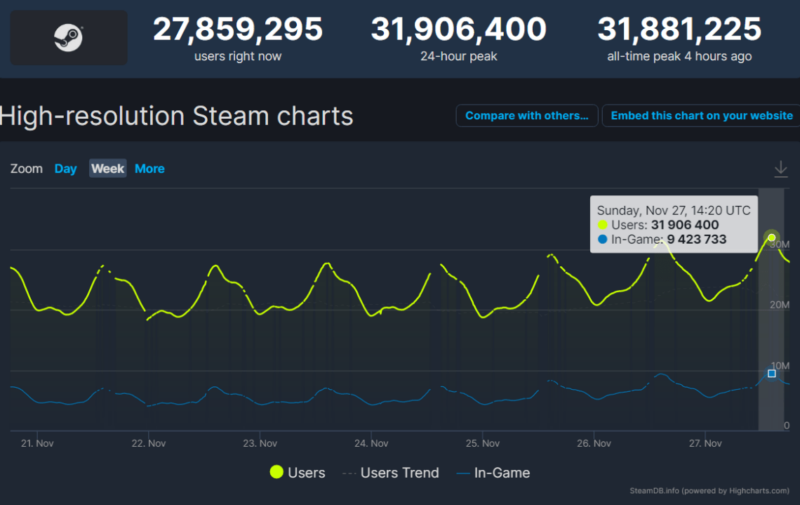Click the Steam logo tile
800x505 pixels.
pyautogui.click(x=69, y=37)
